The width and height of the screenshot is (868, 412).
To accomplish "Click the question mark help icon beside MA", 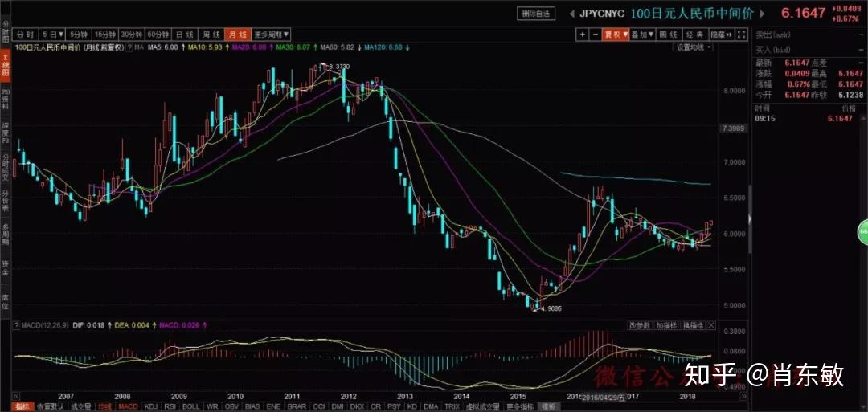I will [129, 47].
